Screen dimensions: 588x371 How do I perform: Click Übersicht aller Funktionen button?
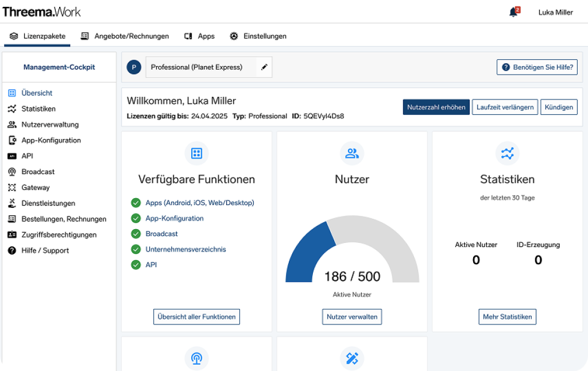196,317
